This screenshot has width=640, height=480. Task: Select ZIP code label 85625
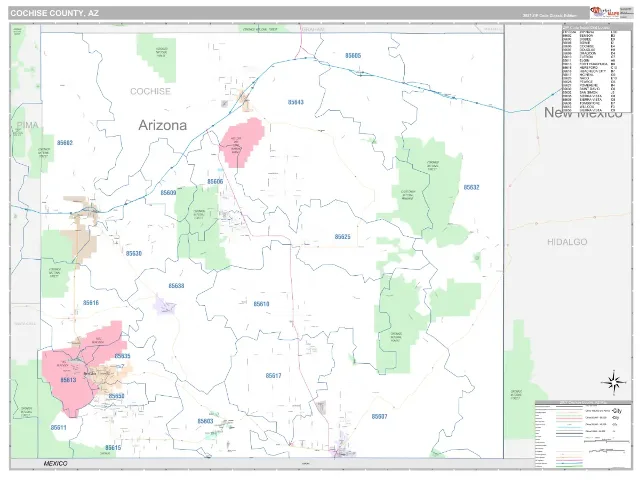pos(342,237)
